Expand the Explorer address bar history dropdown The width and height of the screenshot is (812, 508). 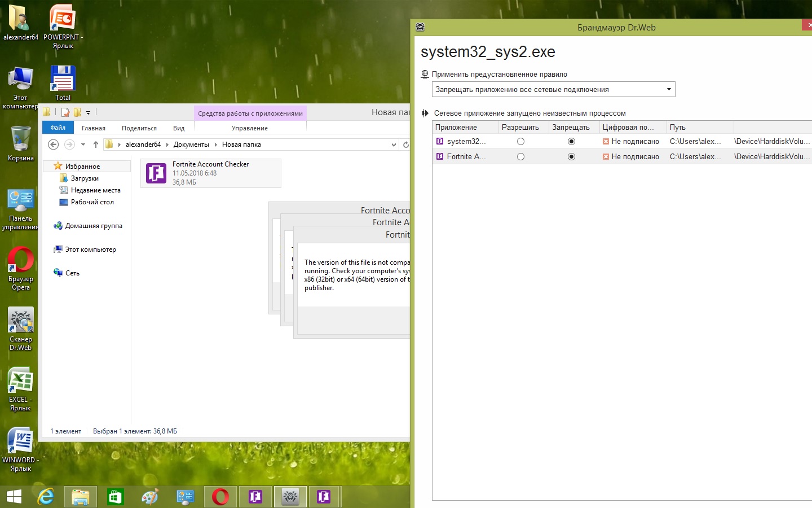(394, 144)
